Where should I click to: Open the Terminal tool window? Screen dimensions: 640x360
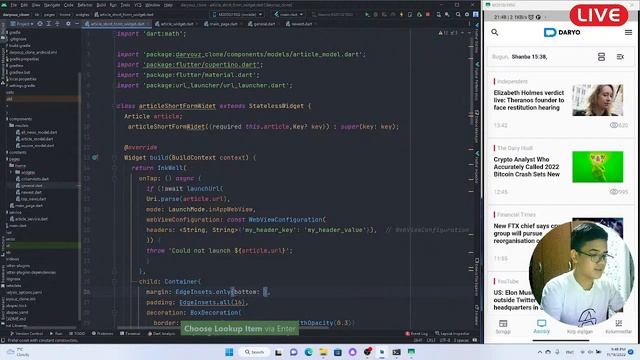pos(130,333)
